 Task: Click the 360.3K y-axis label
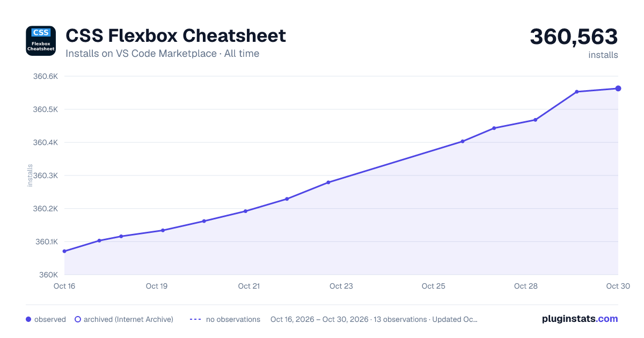[45, 175]
